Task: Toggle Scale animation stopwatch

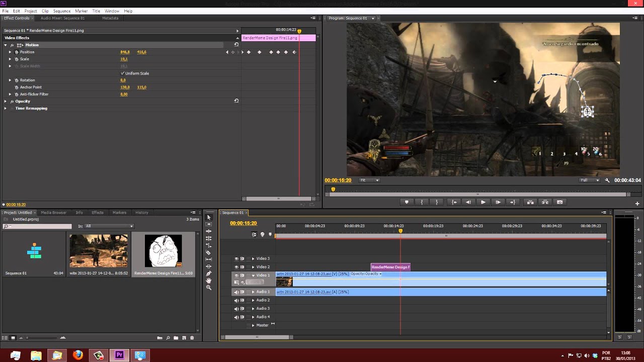Action: click(16, 59)
